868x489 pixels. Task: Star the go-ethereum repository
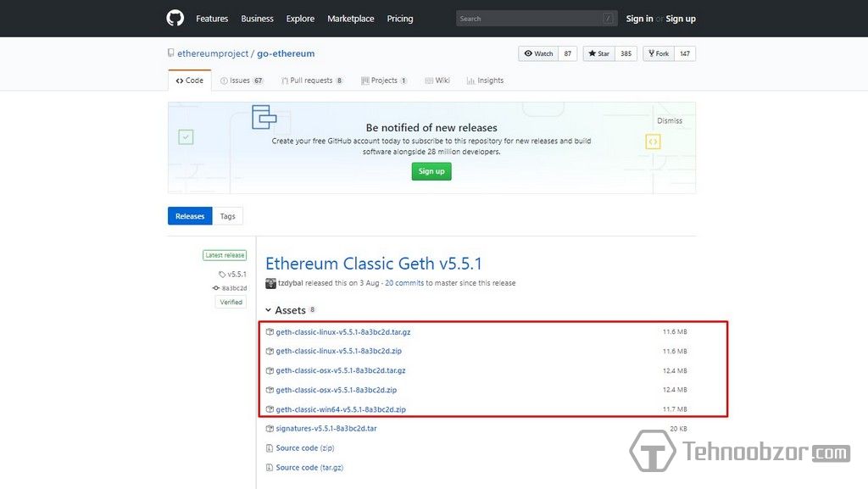click(598, 53)
